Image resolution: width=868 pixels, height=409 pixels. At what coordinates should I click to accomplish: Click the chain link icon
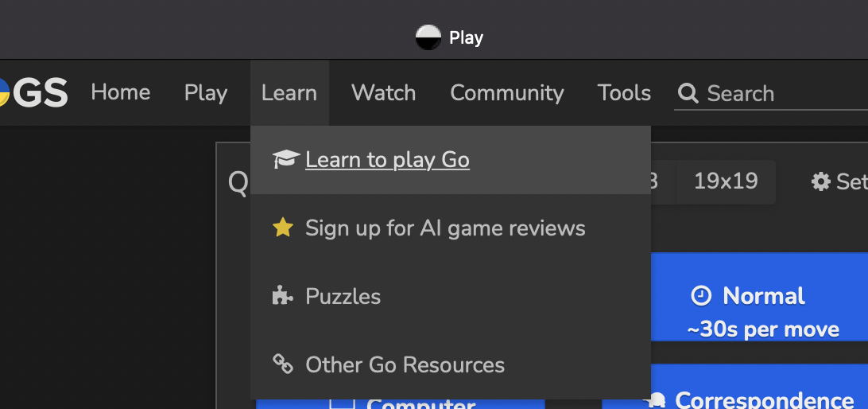[282, 364]
